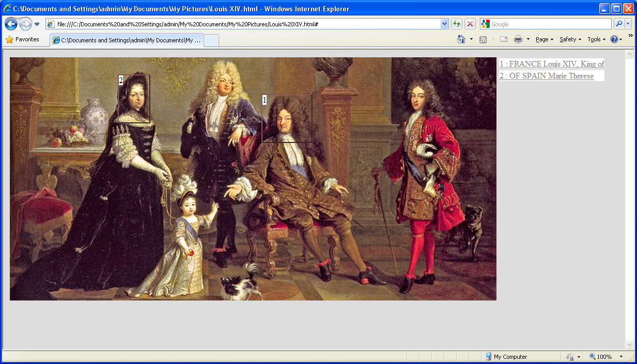Expand the Print options dropdown arrow
Image resolution: width=637 pixels, height=364 pixels.
pos(528,39)
